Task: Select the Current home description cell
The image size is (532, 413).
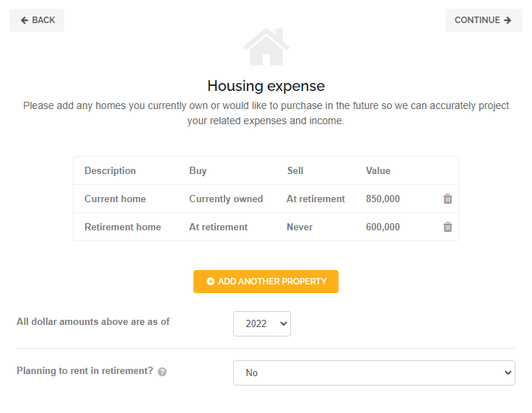Action: (x=115, y=199)
